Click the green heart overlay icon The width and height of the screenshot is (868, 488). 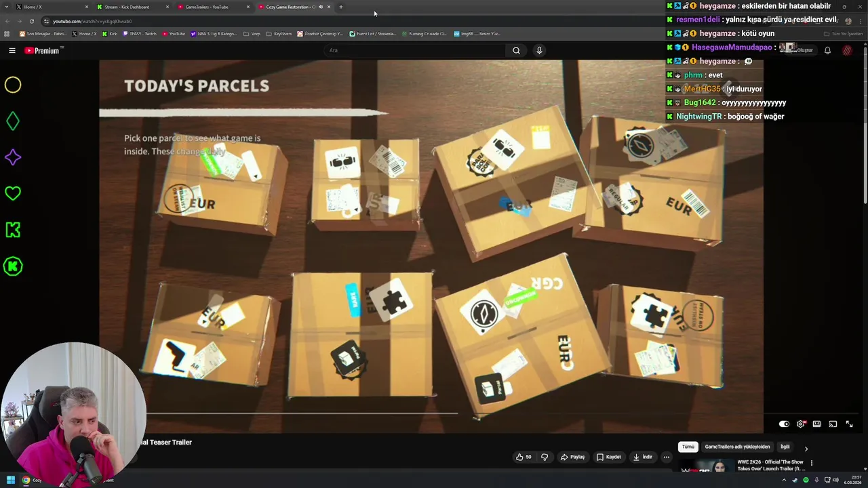13,194
